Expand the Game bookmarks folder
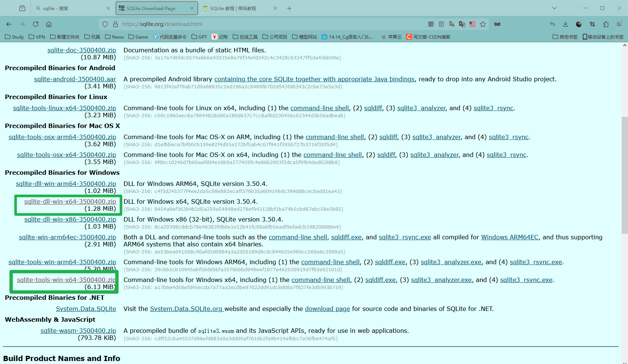The width and height of the screenshot is (628, 364). coord(138,37)
